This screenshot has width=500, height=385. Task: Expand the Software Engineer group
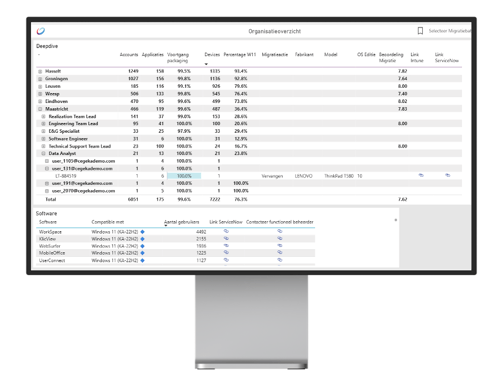pyautogui.click(x=43, y=139)
